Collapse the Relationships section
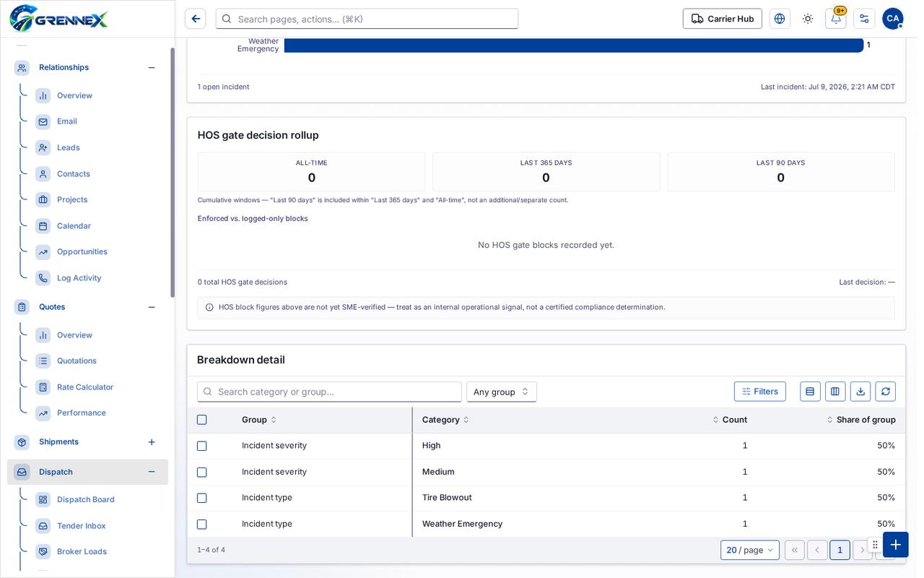Screen dimensions: 924x578 click(x=152, y=67)
